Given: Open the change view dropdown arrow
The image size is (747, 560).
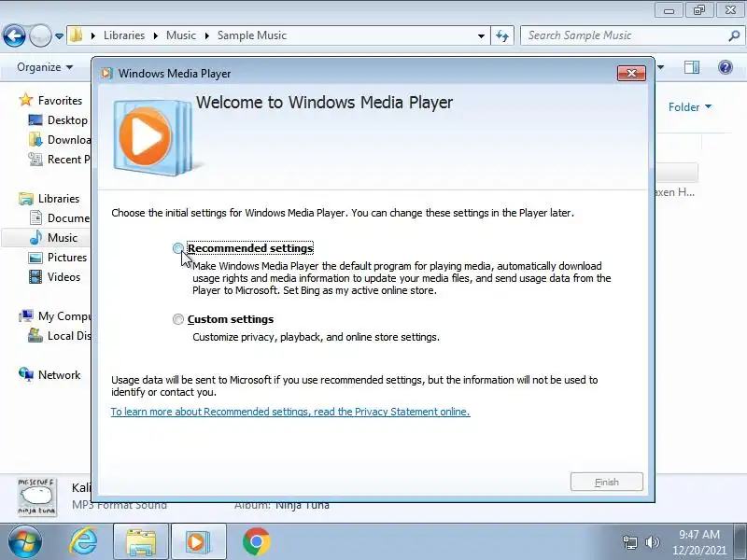Looking at the screenshot, I should click(x=660, y=67).
